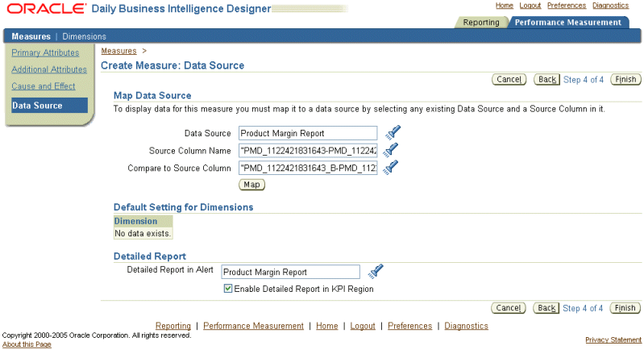Click the Map button
The image size is (644, 350).
(251, 185)
